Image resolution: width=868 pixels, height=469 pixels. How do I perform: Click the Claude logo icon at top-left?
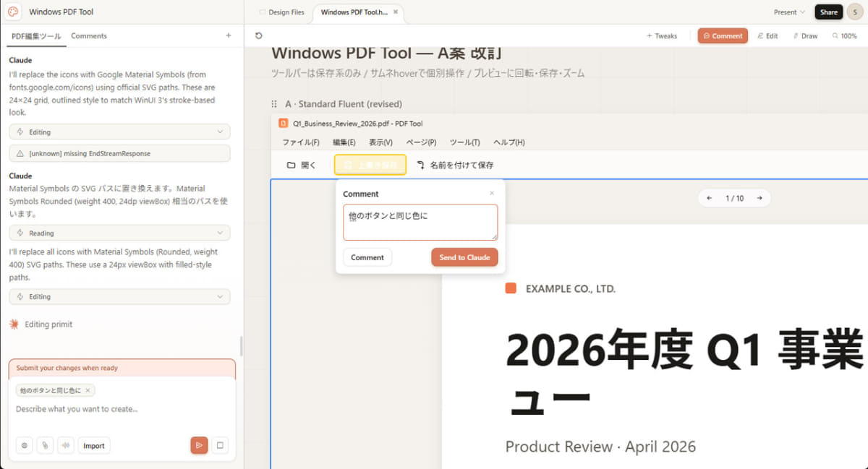point(12,12)
